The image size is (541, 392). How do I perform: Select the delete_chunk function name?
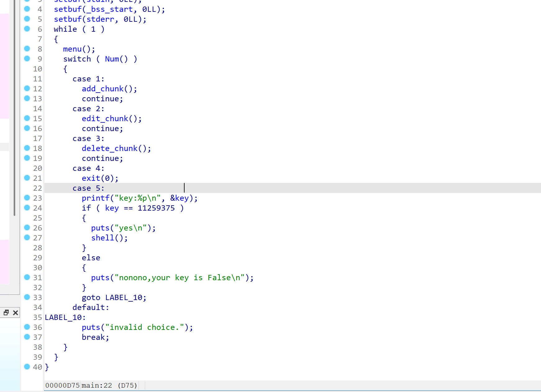tap(109, 148)
